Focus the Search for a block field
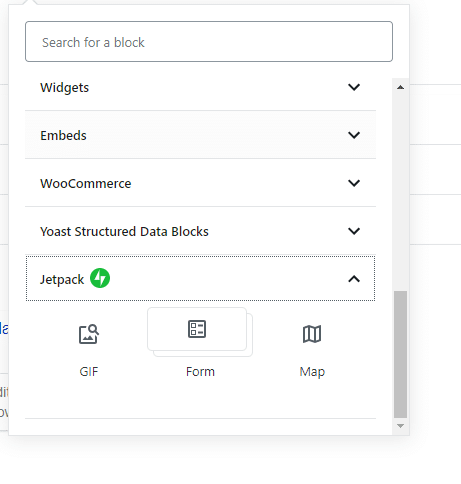The width and height of the screenshot is (461, 484). (x=209, y=42)
